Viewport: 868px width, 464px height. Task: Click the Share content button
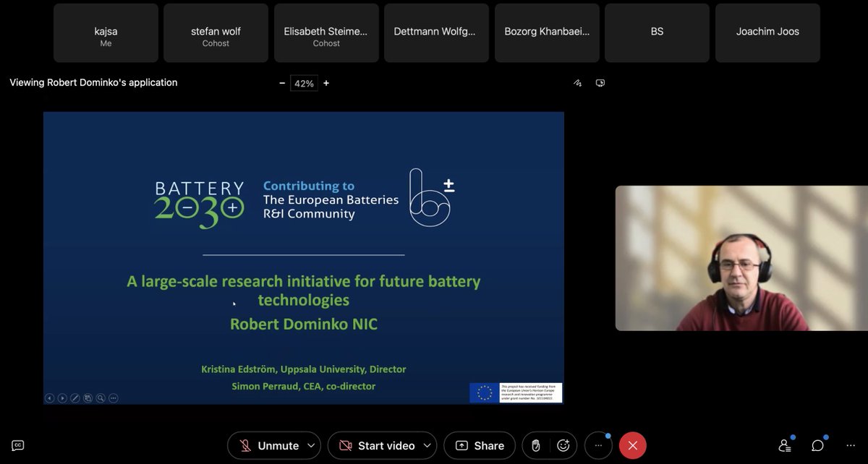click(480, 446)
